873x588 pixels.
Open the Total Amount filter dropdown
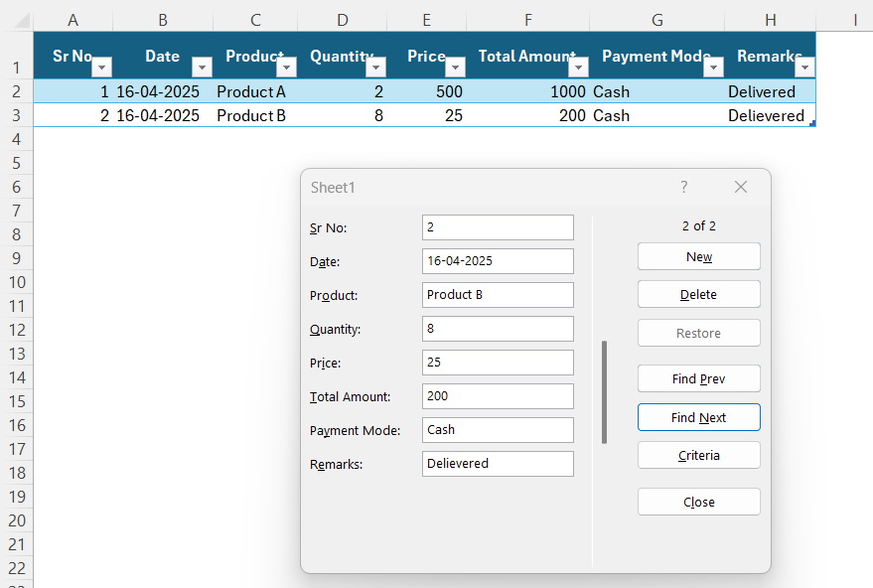click(578, 68)
